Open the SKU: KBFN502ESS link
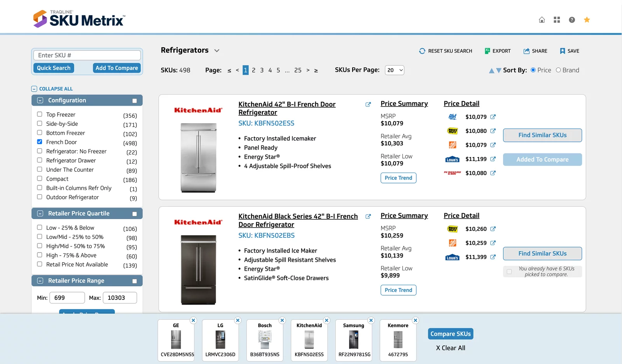The image size is (622, 364). pyautogui.click(x=266, y=124)
